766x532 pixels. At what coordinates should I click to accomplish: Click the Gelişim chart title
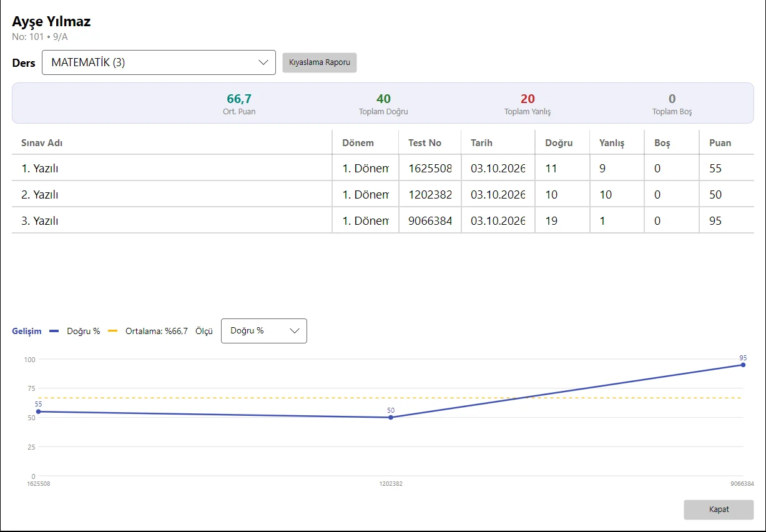27,331
